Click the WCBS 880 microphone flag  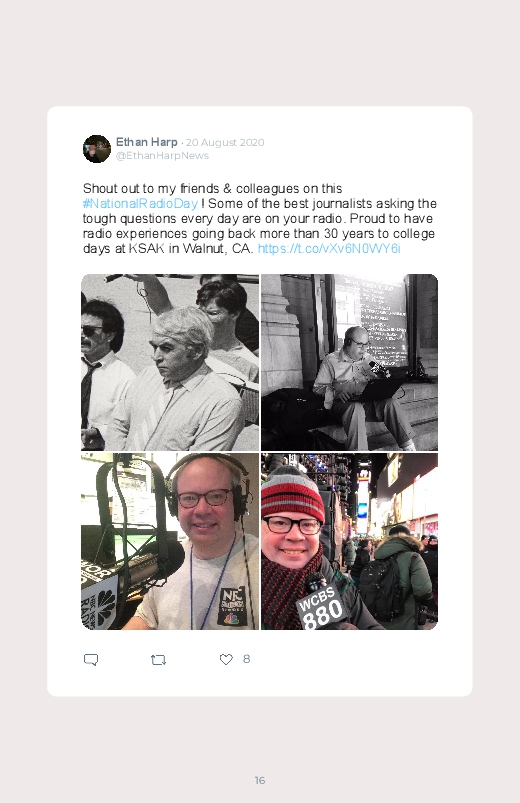click(x=321, y=607)
